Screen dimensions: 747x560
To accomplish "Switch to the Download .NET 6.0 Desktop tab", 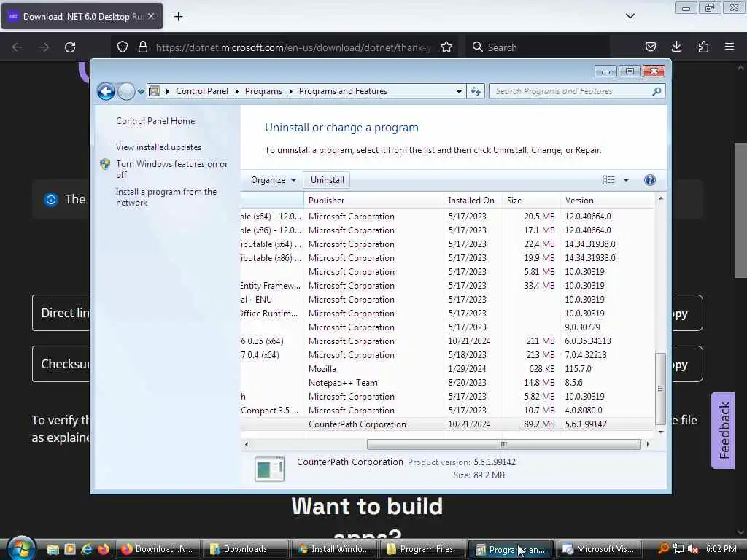I will click(82, 17).
